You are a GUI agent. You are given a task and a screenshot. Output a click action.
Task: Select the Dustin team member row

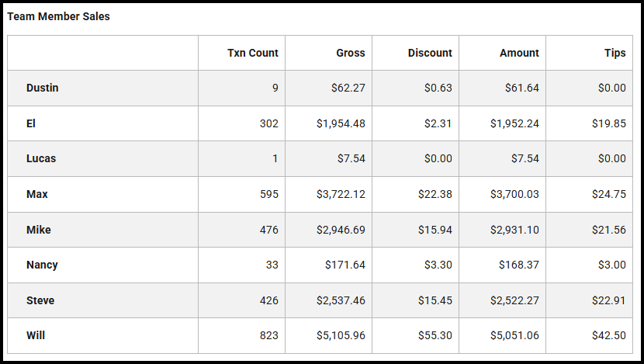click(42, 88)
